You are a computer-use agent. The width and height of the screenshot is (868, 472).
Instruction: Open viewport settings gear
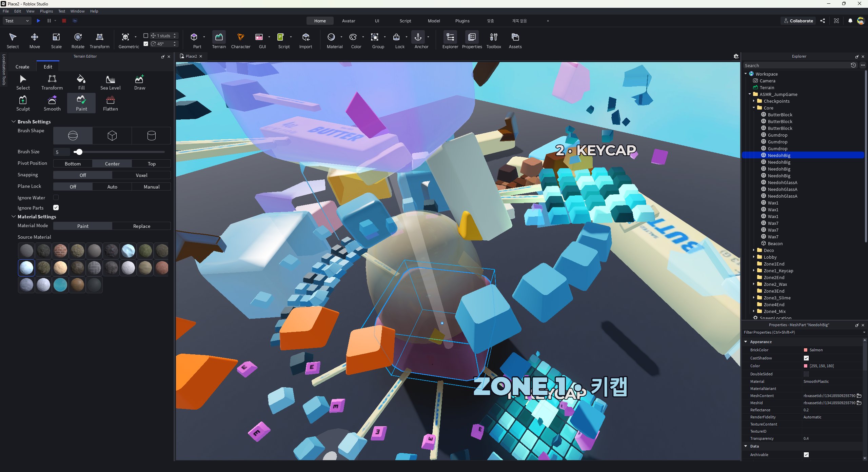[x=736, y=56]
